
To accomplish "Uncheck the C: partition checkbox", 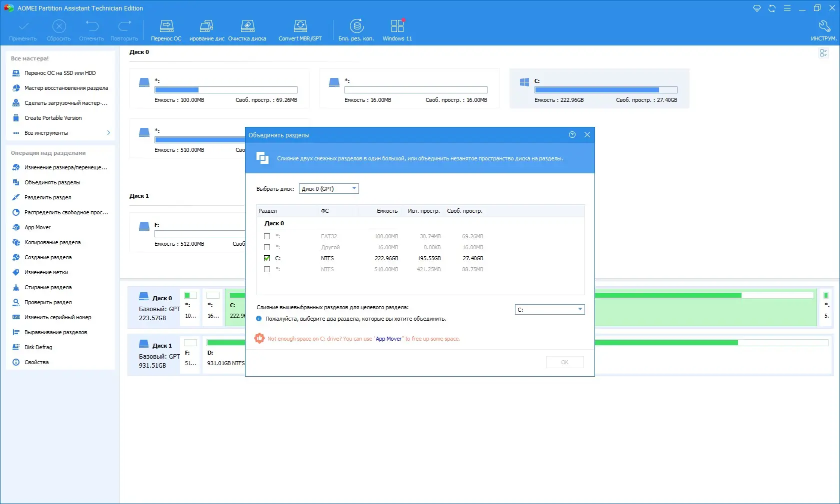I will 267,258.
